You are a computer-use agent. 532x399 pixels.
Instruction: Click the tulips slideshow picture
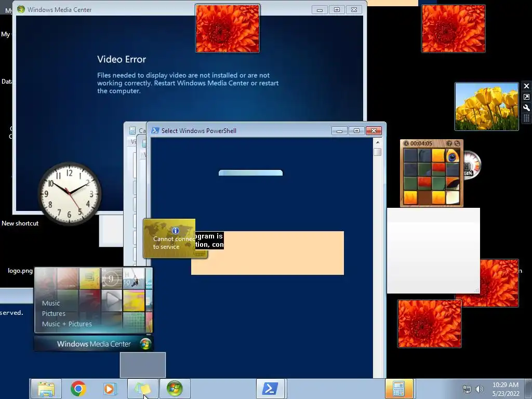(486, 106)
